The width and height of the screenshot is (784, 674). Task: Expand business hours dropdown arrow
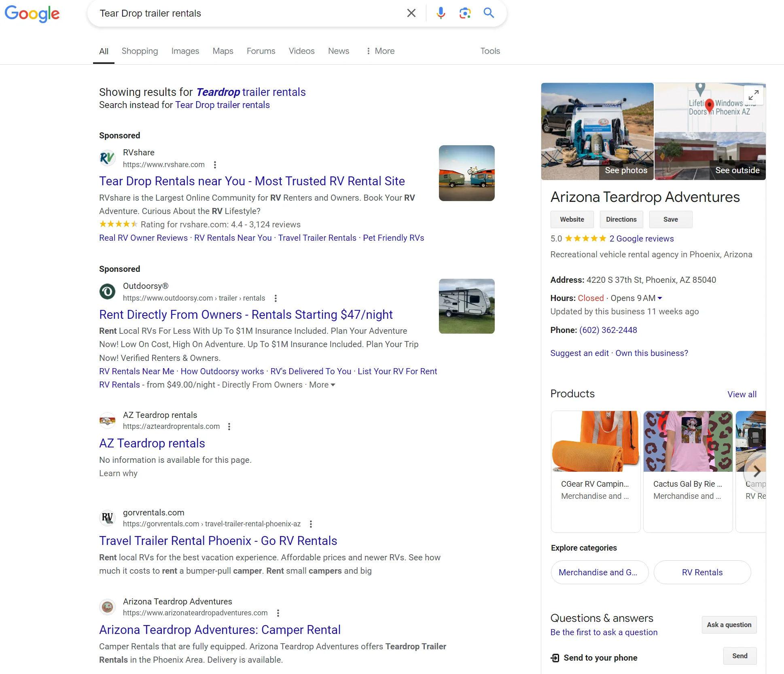point(660,298)
